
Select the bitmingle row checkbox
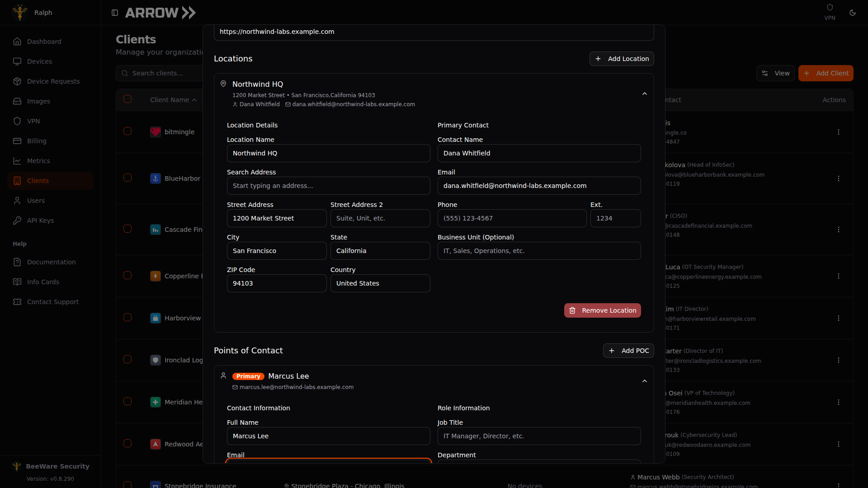(x=127, y=131)
